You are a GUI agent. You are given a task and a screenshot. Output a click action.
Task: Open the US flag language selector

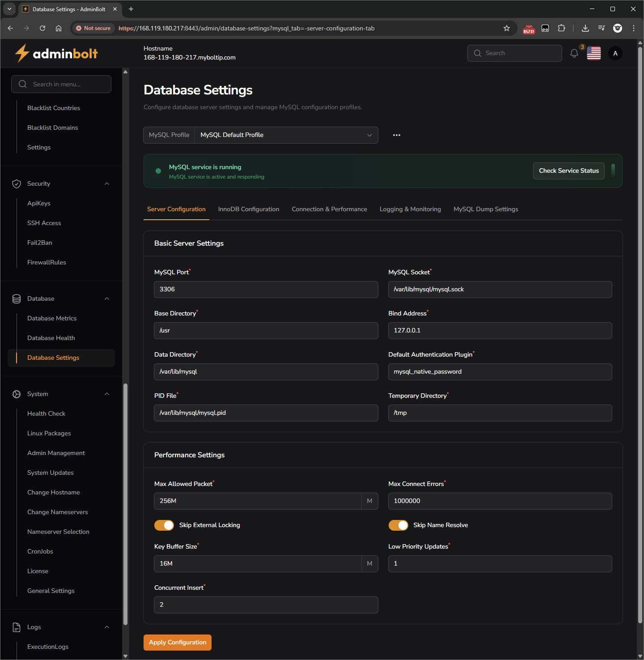593,53
